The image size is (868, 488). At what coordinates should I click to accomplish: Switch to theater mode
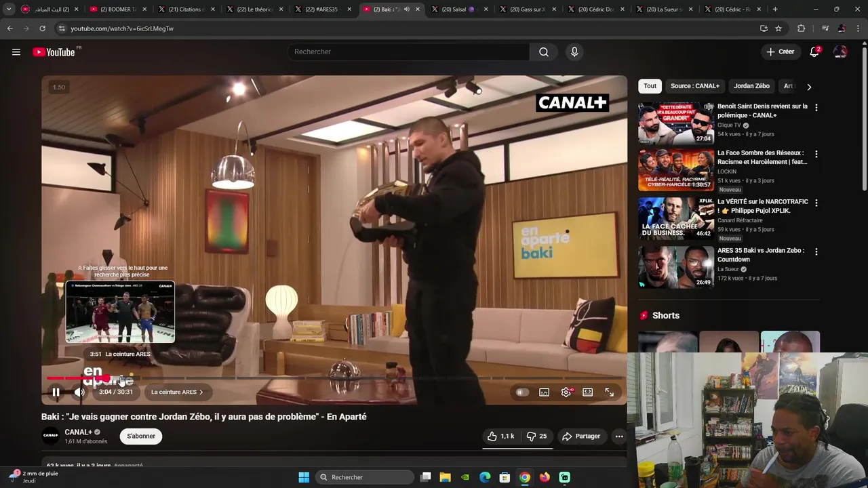click(x=588, y=392)
